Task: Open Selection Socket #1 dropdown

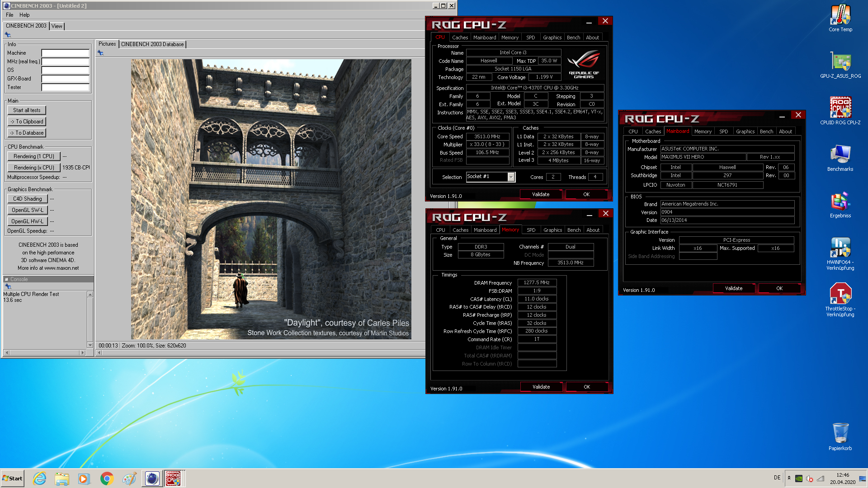Action: (x=511, y=177)
